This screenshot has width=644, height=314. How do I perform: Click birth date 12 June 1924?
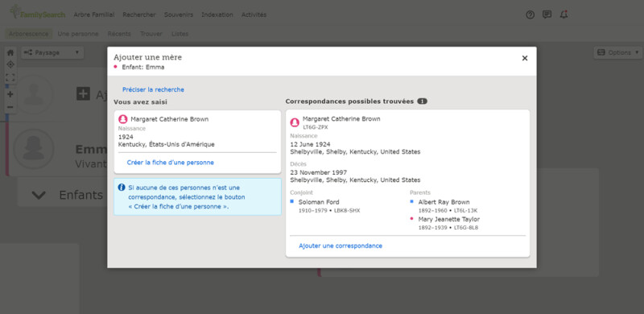pos(310,144)
